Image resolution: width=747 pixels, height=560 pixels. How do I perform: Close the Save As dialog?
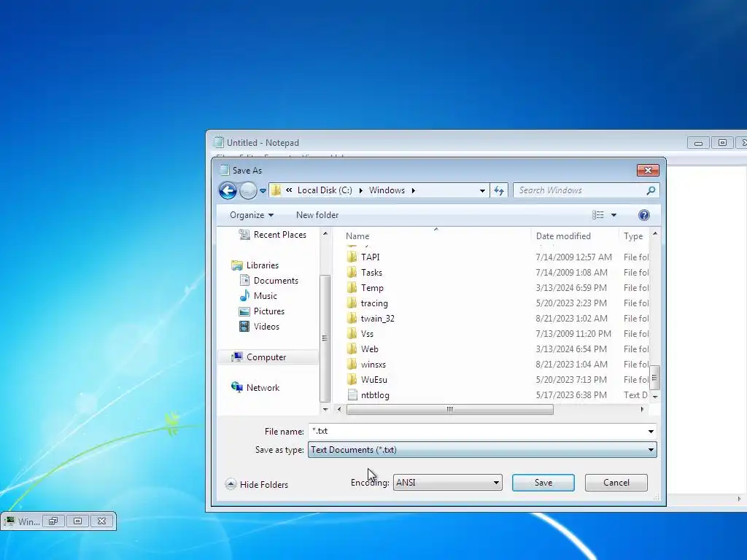click(648, 170)
